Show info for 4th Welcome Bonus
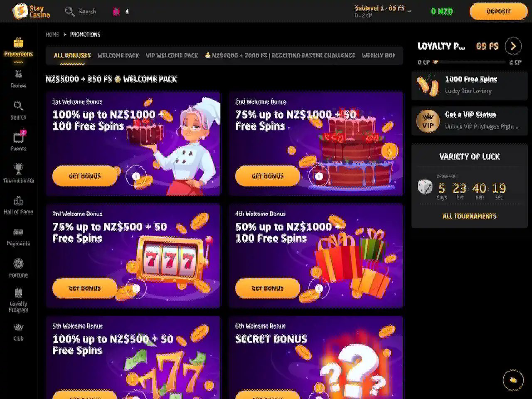 point(319,288)
